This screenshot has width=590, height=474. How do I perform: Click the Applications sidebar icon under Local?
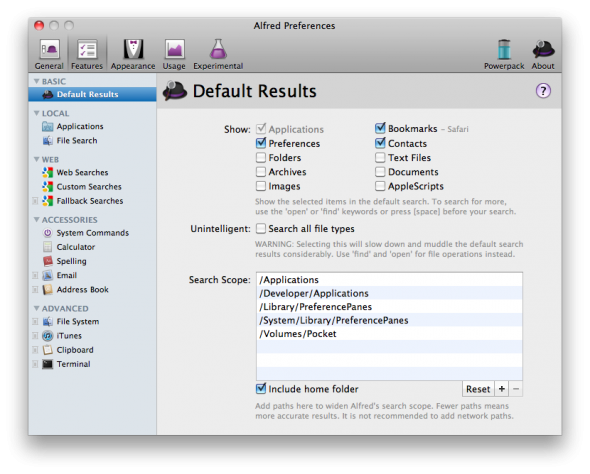tap(47, 126)
